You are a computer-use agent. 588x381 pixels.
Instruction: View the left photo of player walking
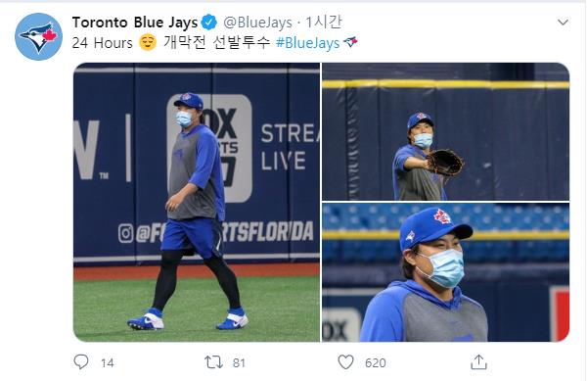(197, 203)
